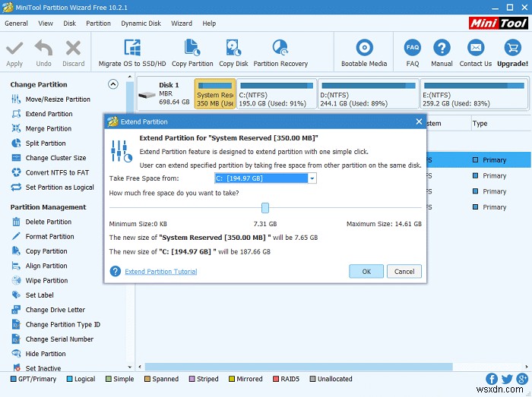Open the Disk menu
532x397 pixels.
(x=70, y=24)
